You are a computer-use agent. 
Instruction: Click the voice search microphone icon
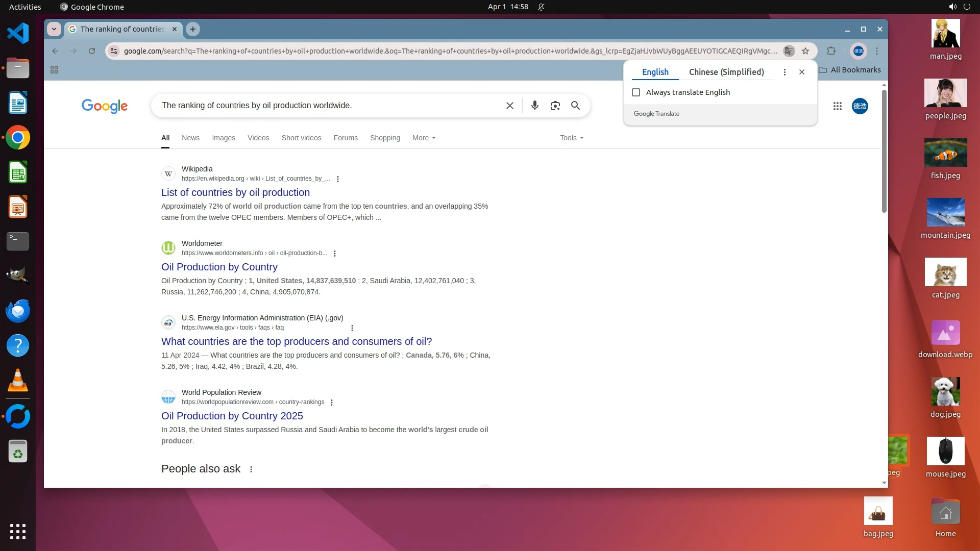coord(534,106)
